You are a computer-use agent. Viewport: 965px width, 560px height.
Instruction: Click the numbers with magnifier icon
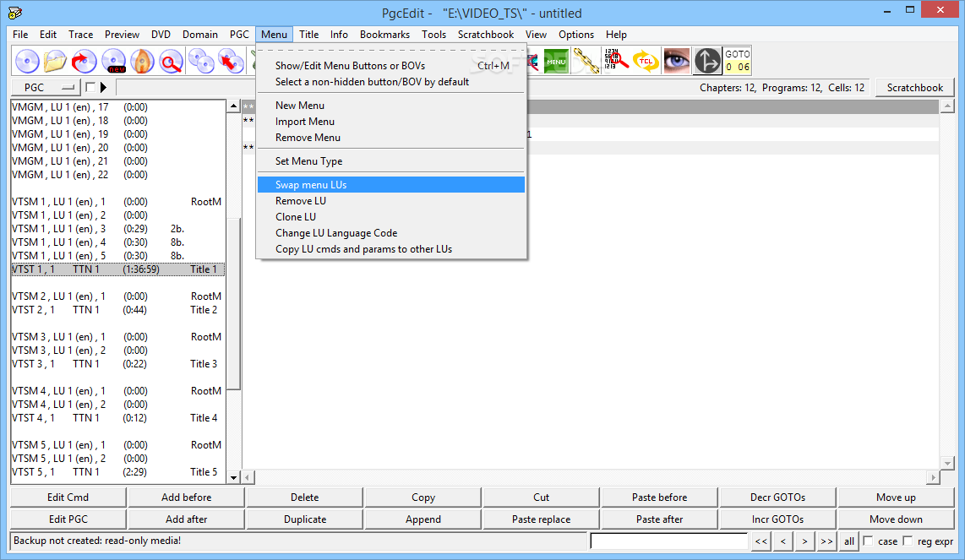615,61
